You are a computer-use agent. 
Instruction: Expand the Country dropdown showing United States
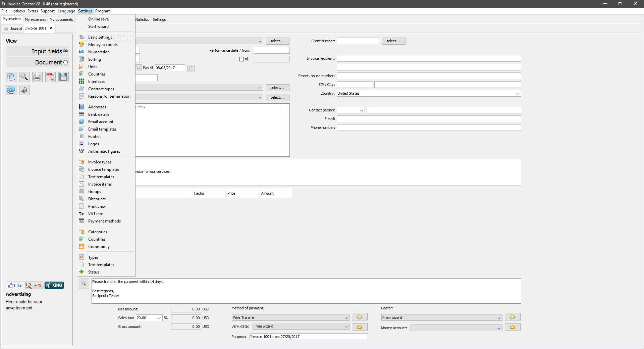pyautogui.click(x=518, y=94)
